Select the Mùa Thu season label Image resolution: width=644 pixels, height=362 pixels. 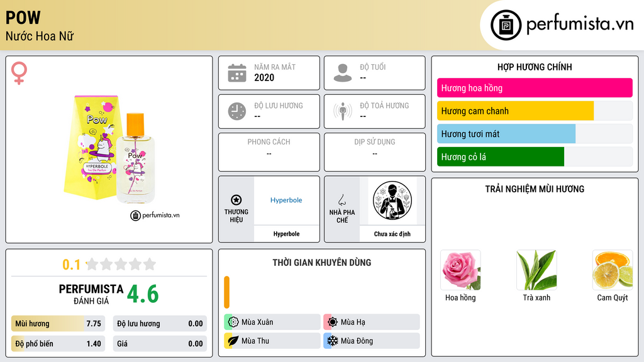(255, 341)
